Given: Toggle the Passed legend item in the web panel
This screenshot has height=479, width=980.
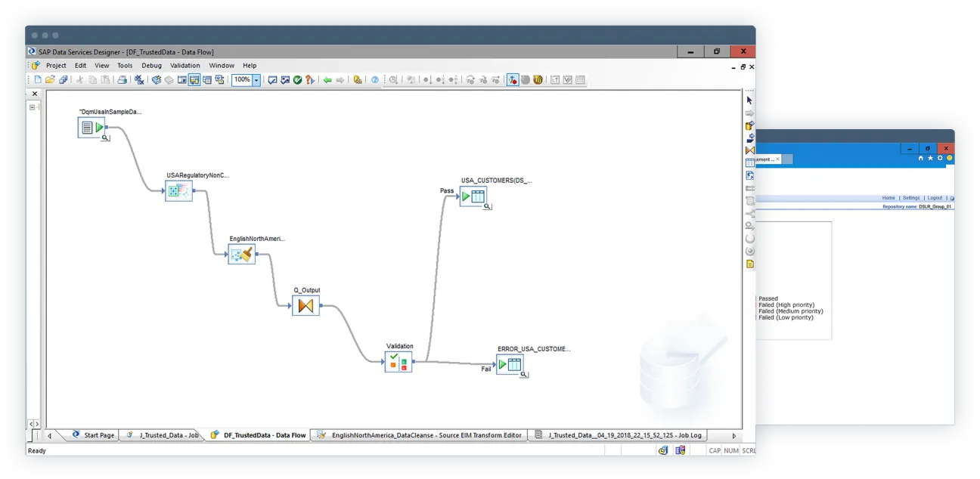Looking at the screenshot, I should tap(767, 298).
